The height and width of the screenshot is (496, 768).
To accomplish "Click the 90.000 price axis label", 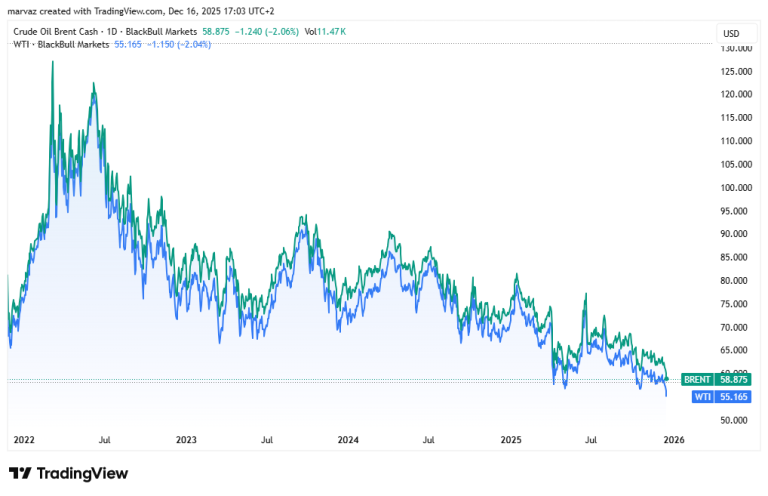I will (734, 234).
